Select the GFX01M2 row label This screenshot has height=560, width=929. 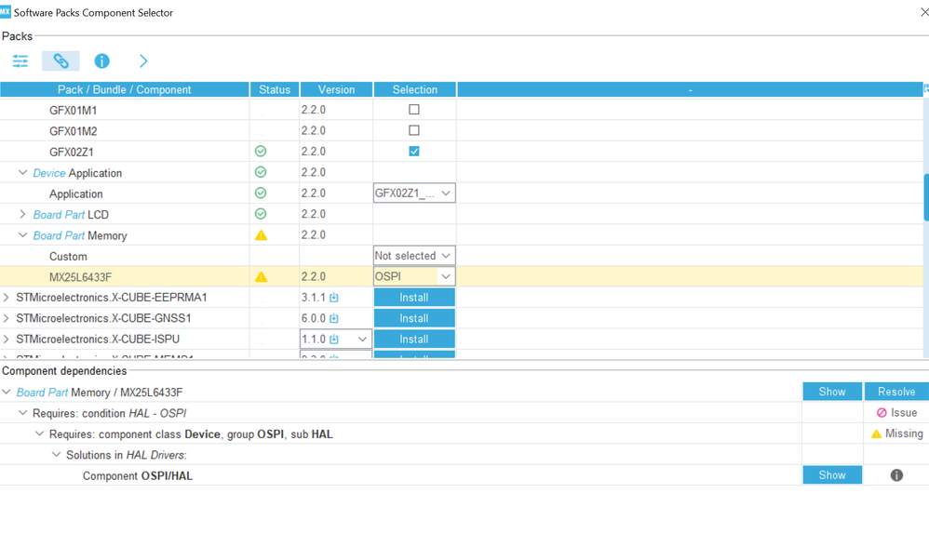tap(73, 131)
